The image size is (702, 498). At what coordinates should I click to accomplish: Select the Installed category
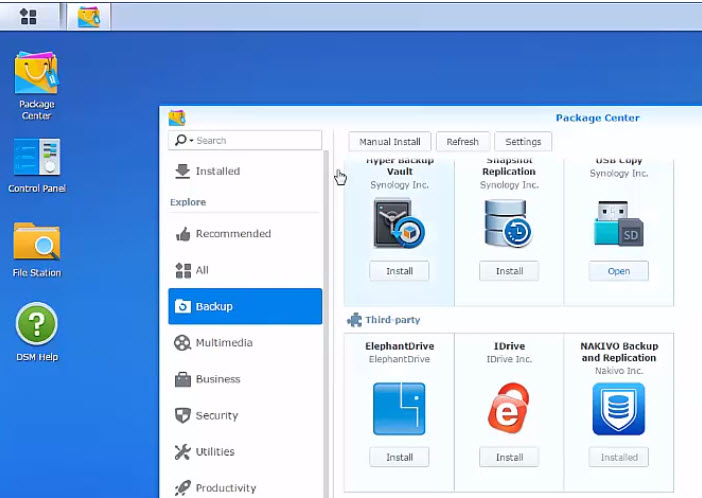pos(245,171)
